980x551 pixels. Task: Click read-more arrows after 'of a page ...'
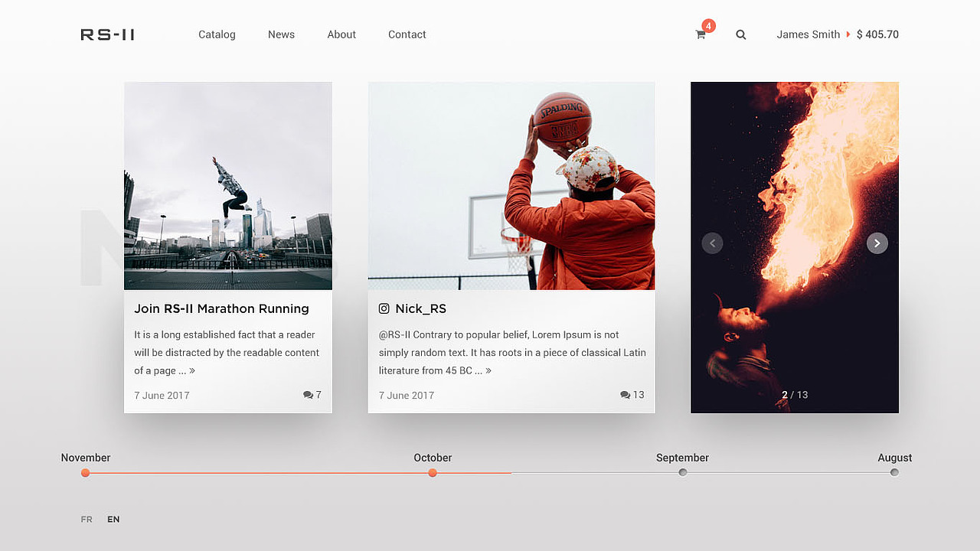pyautogui.click(x=192, y=370)
